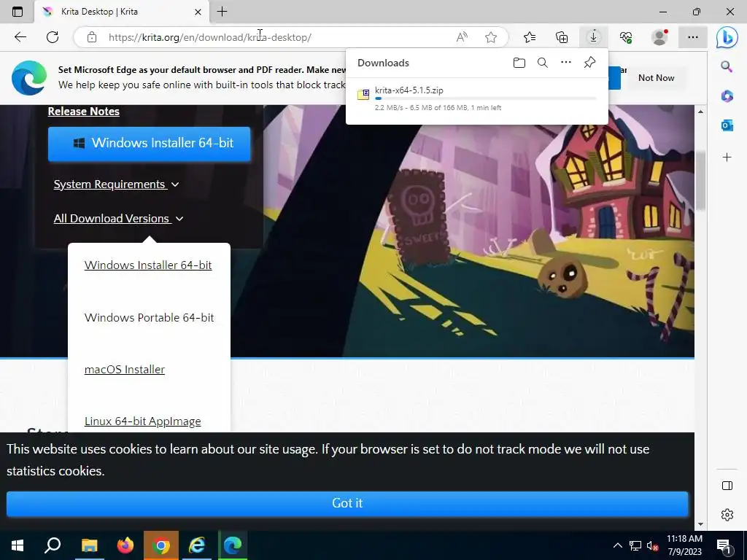Viewport: 747px width, 560px height.
Task: Toggle the sidebar visibility icon
Action: pos(727,486)
